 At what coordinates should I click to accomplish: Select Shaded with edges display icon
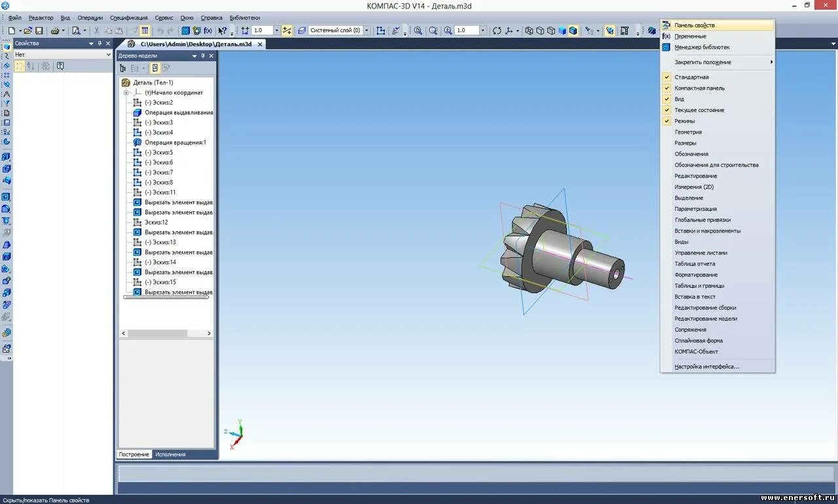coord(574,31)
